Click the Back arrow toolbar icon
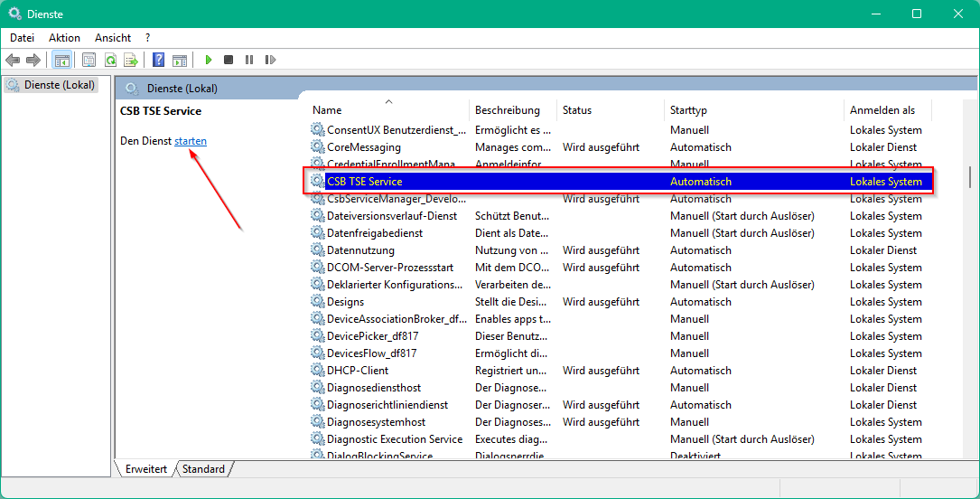The width and height of the screenshot is (980, 499). [x=13, y=60]
